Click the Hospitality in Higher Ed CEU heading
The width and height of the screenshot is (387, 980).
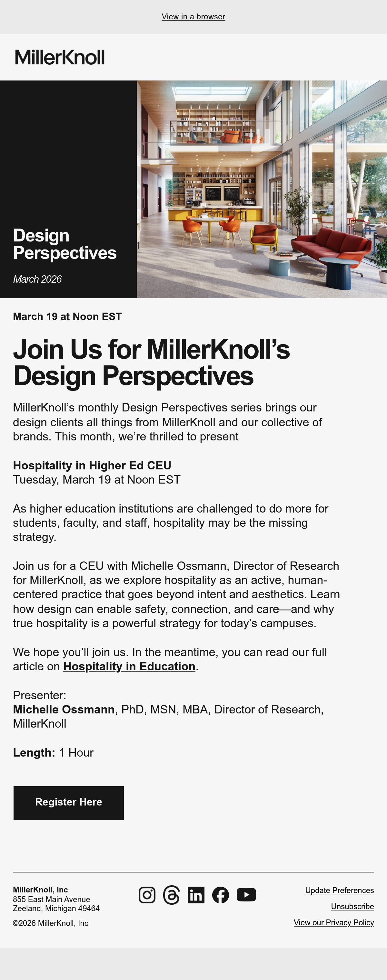pyautogui.click(x=92, y=465)
